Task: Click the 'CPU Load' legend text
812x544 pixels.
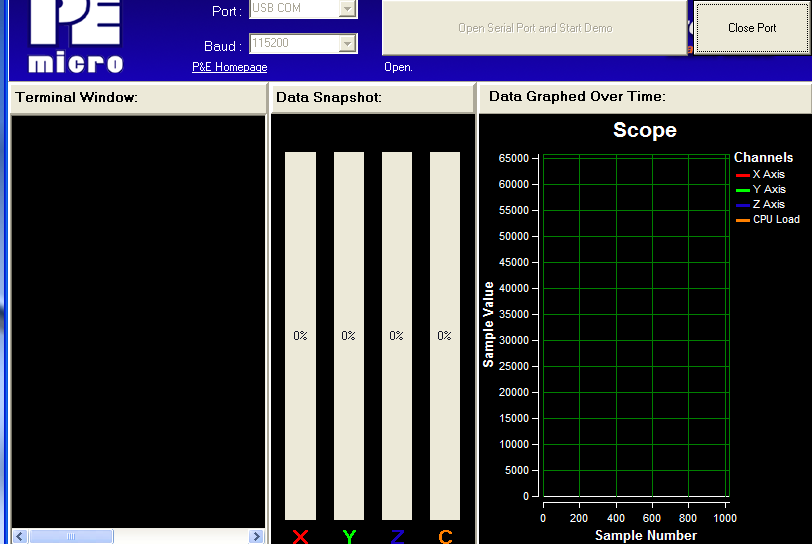Action: [776, 220]
